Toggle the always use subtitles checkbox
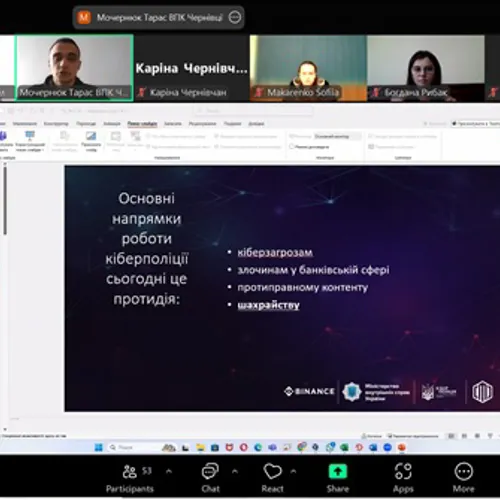The image size is (500, 500). [x=371, y=136]
